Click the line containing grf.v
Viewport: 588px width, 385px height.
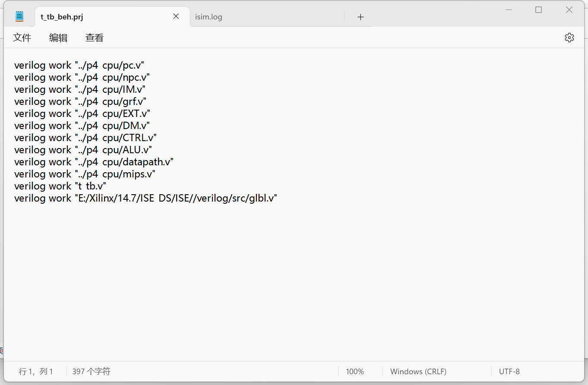pyautogui.click(x=80, y=101)
